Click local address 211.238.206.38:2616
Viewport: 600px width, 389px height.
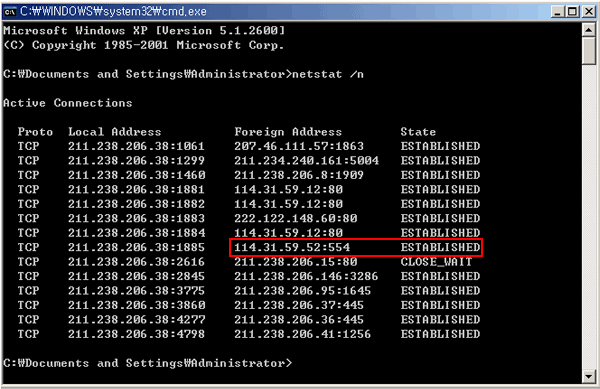(137, 262)
